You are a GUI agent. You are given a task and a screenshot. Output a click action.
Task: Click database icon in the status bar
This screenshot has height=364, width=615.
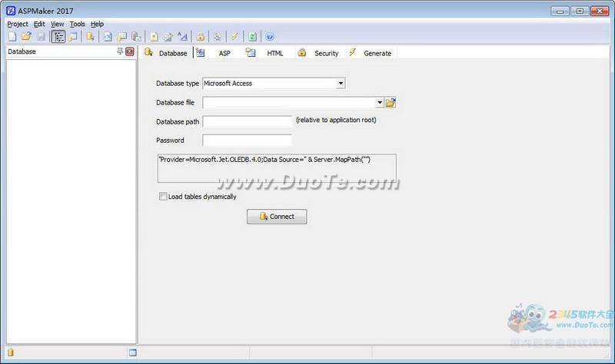click(x=11, y=352)
